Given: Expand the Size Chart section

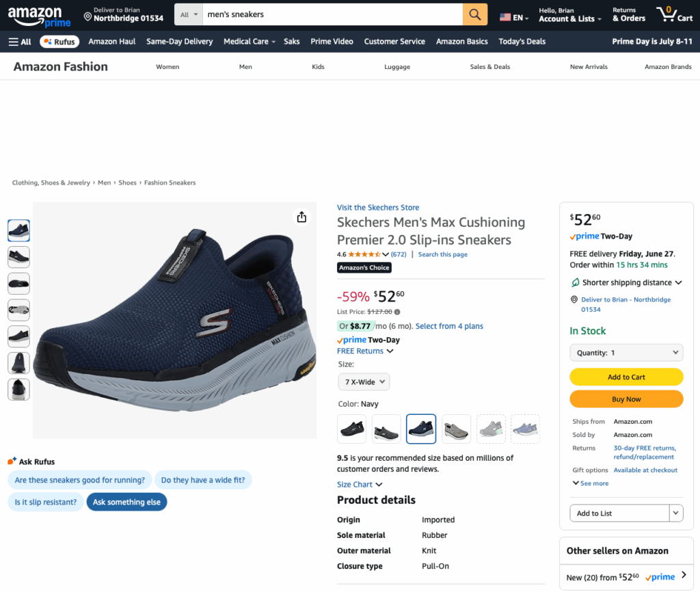Looking at the screenshot, I should 360,485.
